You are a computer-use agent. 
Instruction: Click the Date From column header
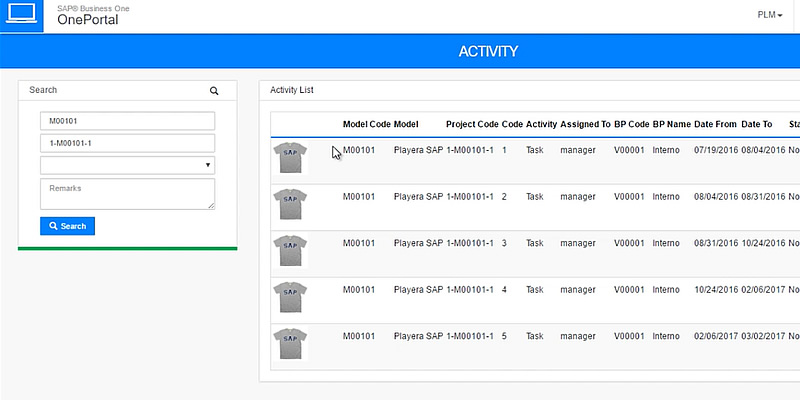[715, 125]
